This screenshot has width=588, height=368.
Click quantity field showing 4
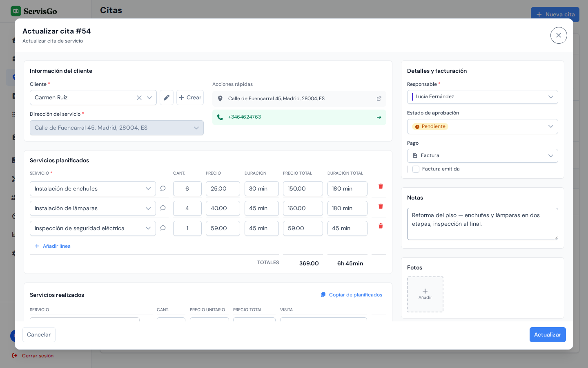187,209
